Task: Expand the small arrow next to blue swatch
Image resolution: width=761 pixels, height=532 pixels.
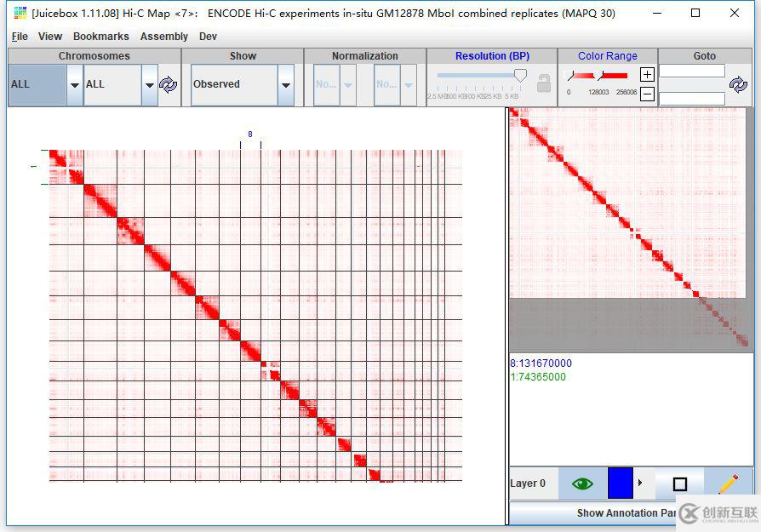Action: [640, 483]
